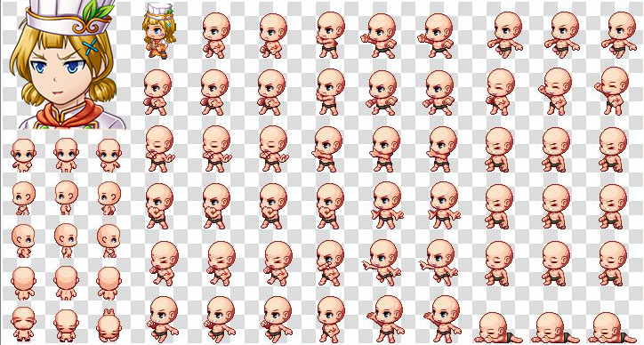Click the bald sprite directly right of chef sprite
The image size is (644, 345).
215,36
